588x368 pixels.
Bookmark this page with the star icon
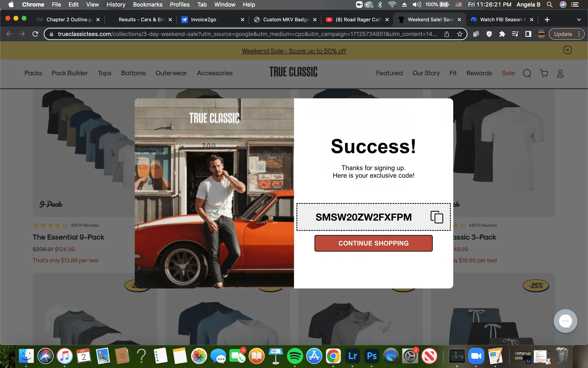click(459, 34)
